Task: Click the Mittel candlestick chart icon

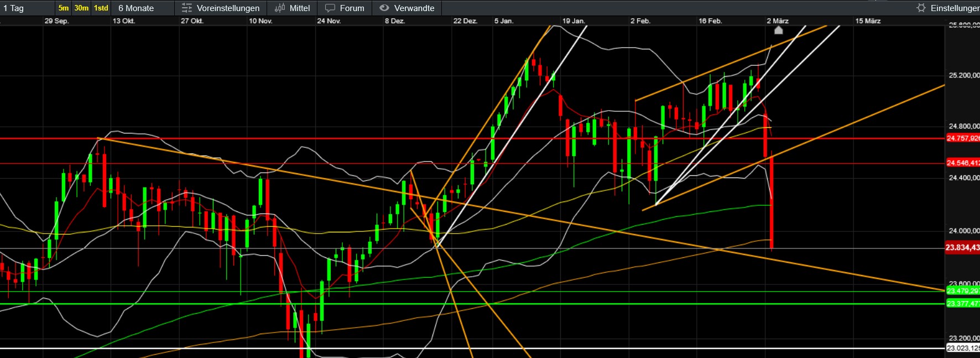Action: tap(280, 8)
